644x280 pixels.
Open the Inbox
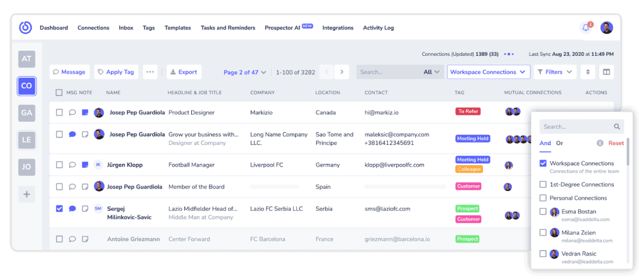click(x=126, y=28)
